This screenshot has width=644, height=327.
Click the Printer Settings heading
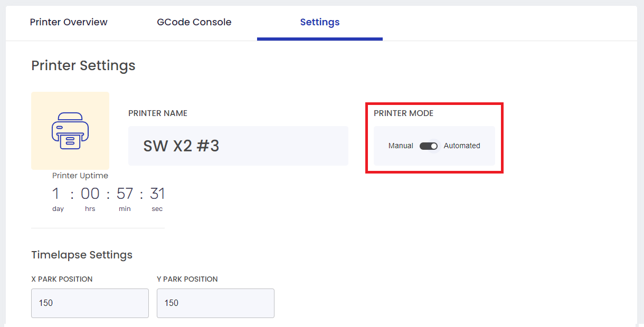83,65
